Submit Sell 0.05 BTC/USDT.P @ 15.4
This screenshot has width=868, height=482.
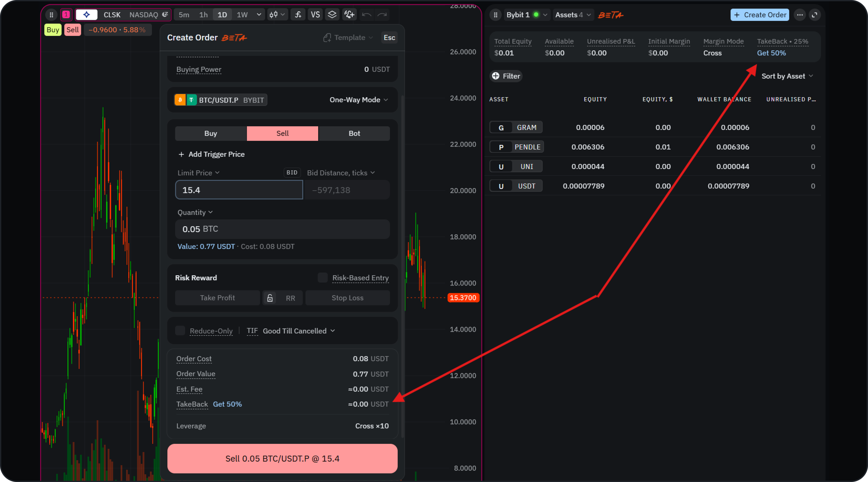coord(282,459)
